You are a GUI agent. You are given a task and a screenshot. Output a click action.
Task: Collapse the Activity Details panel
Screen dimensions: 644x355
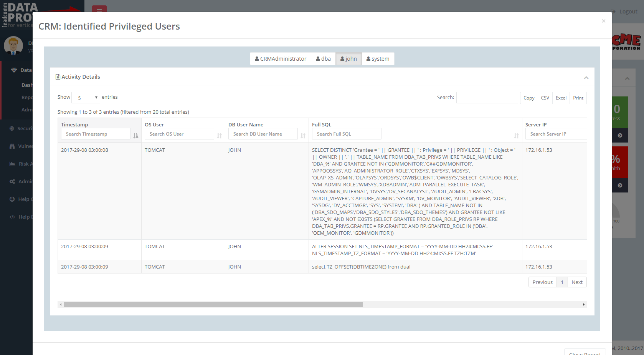tap(586, 77)
